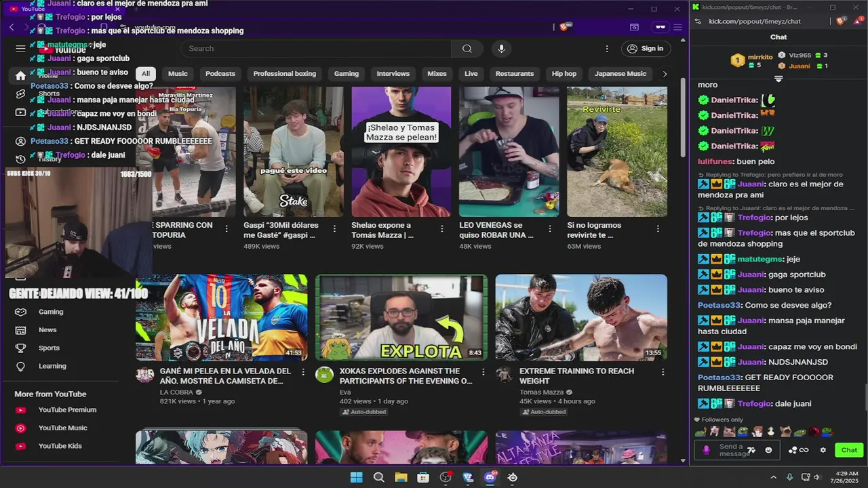The height and width of the screenshot is (488, 868).
Task: Open Discord from the taskbar
Action: click(x=490, y=477)
